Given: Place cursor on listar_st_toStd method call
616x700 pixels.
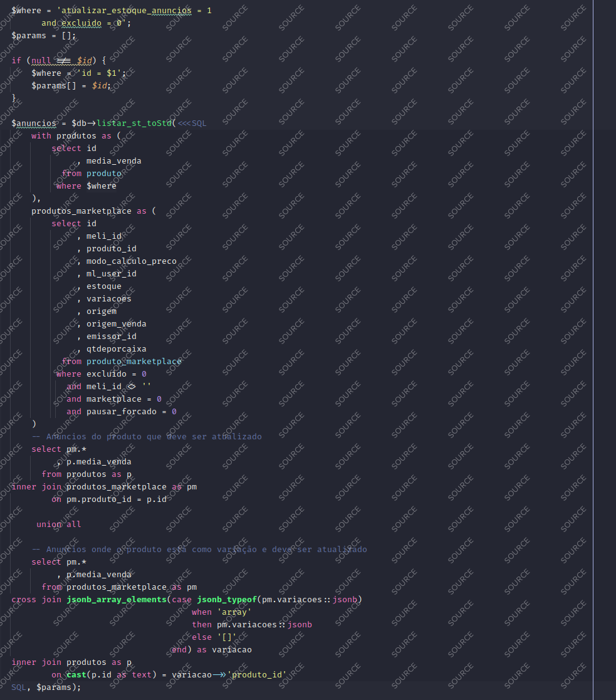Looking at the screenshot, I should coord(134,123).
